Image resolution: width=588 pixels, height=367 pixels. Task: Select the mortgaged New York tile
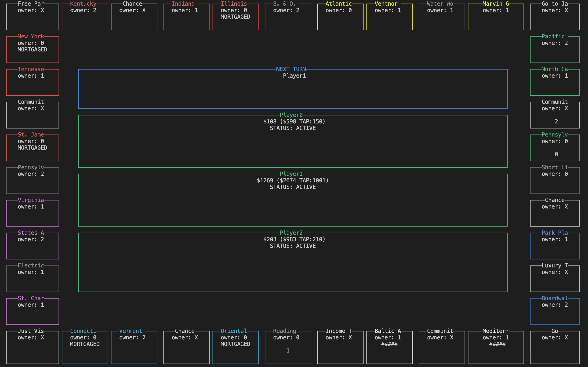pos(32,50)
